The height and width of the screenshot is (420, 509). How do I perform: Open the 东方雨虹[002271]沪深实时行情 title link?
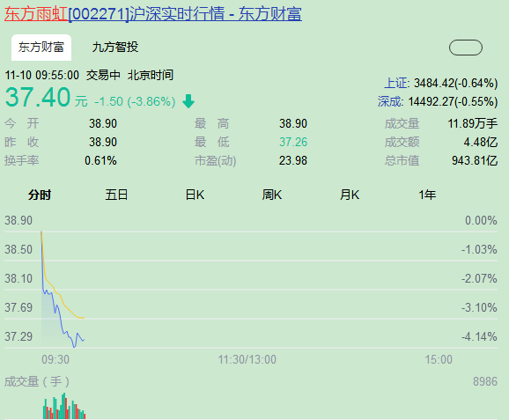(153, 13)
